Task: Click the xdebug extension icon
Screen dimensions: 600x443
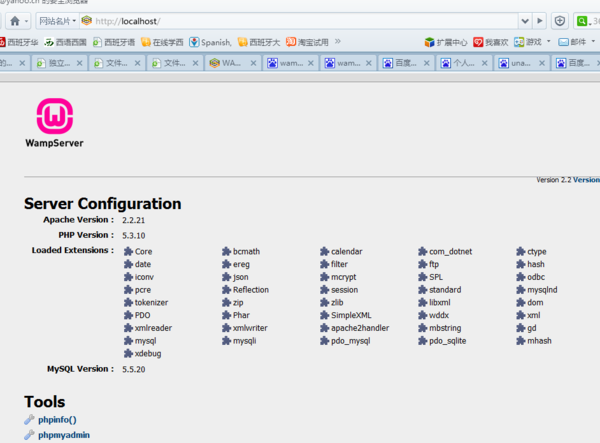Action: tap(128, 354)
